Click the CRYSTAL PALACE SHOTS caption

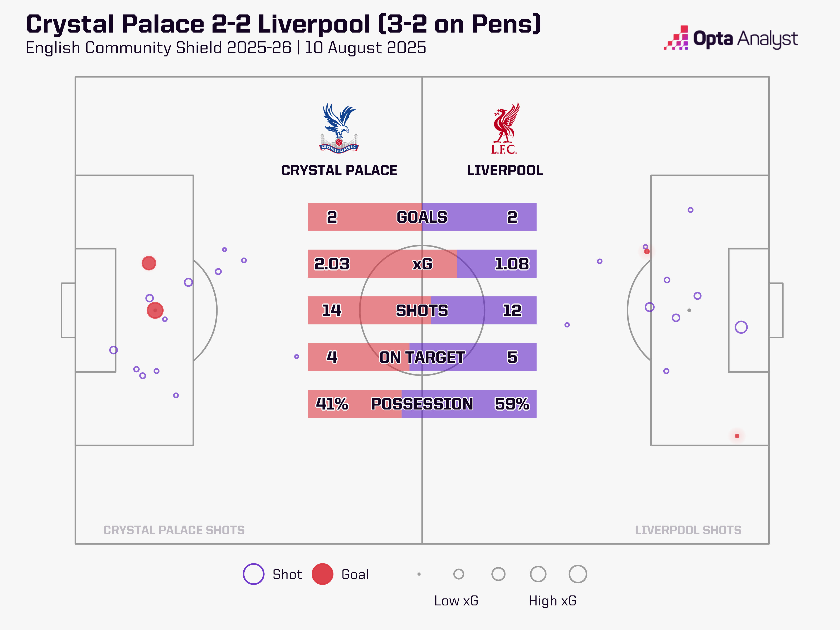coord(174,530)
